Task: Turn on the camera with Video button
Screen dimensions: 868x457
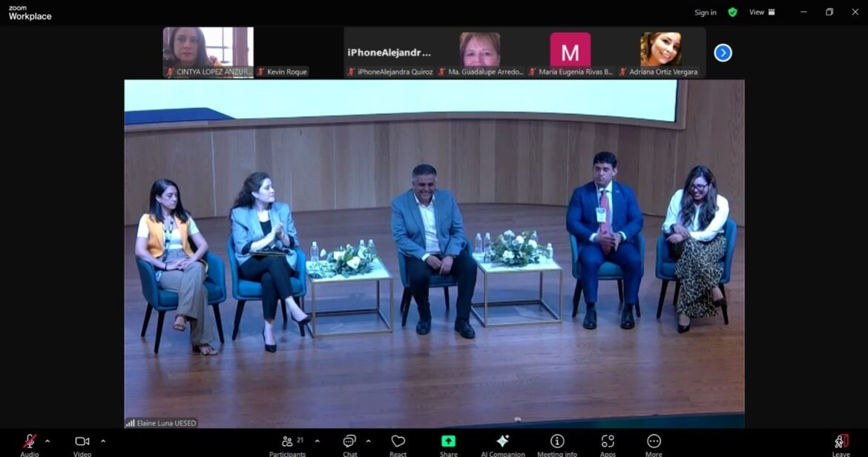Action: click(x=82, y=442)
